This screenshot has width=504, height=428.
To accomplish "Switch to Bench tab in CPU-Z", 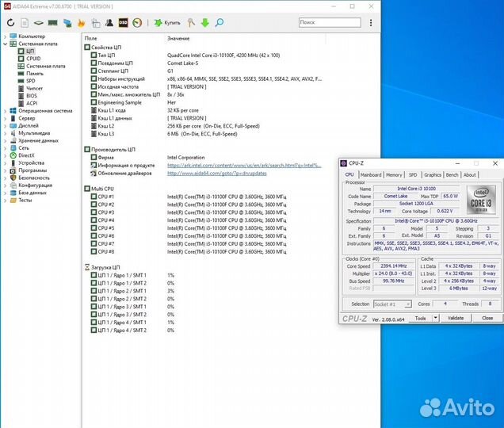I will click(452, 174).
